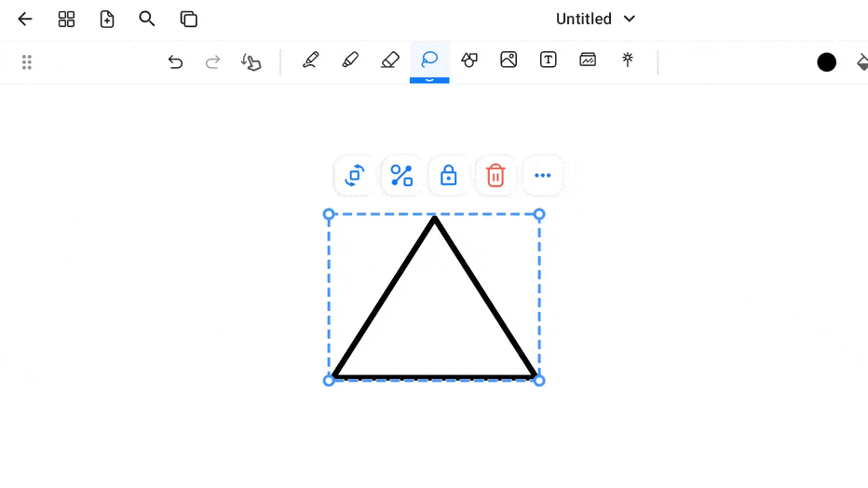Viewport: 868px width, 488px height.
Task: Click the bottom-right selection handle
Action: point(540,381)
